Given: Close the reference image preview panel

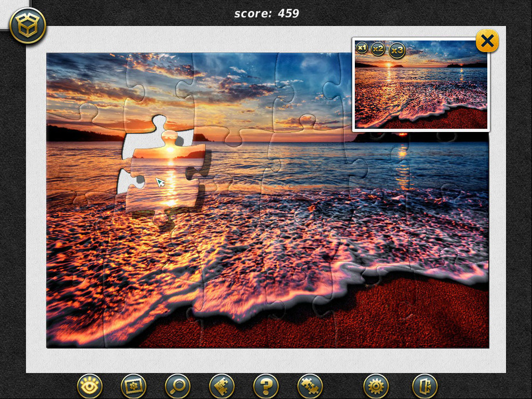Looking at the screenshot, I should (487, 40).
